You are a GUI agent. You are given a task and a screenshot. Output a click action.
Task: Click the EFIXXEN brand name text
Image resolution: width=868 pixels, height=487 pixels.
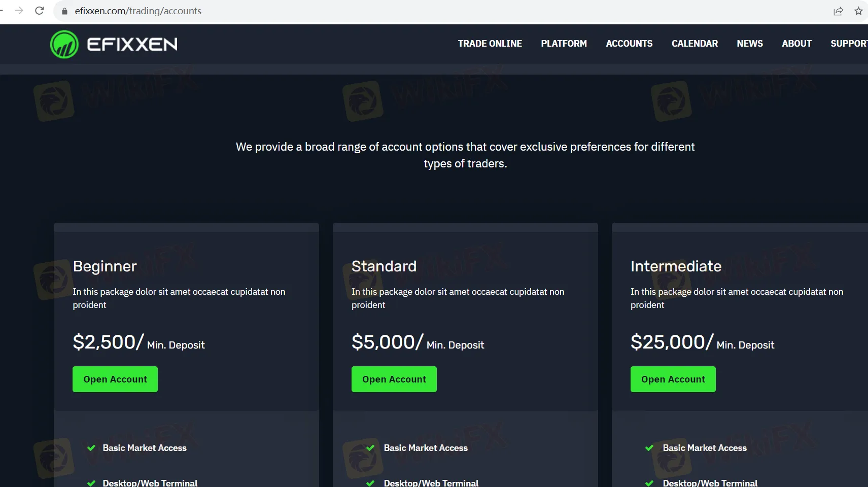click(132, 45)
